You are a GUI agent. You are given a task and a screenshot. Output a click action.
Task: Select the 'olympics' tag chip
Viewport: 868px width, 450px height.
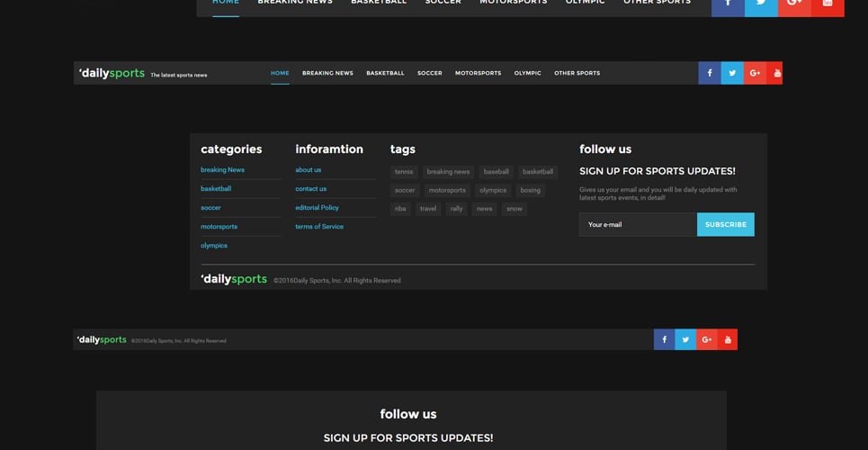click(493, 191)
